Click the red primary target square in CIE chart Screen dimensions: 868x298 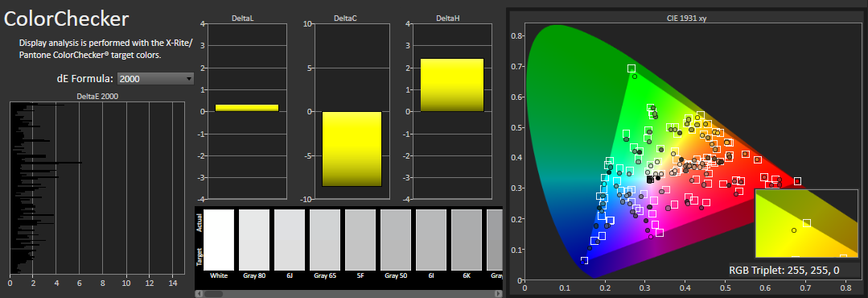click(798, 181)
